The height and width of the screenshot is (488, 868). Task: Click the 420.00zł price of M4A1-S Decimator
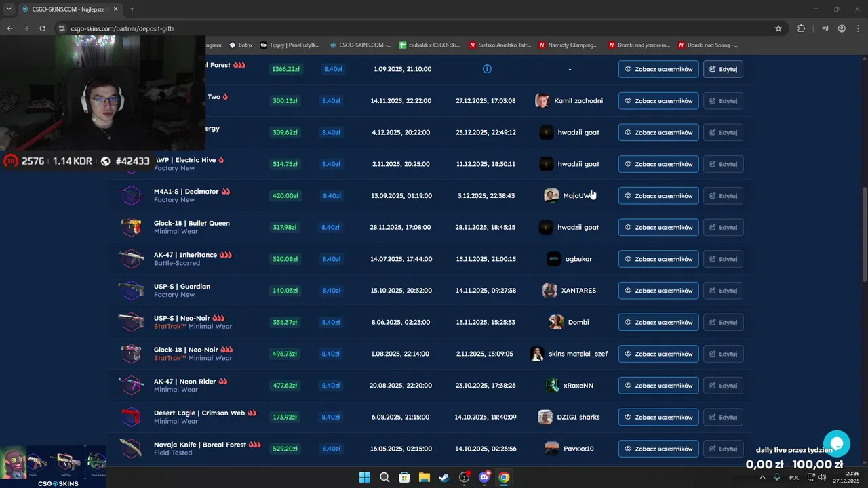pos(285,196)
